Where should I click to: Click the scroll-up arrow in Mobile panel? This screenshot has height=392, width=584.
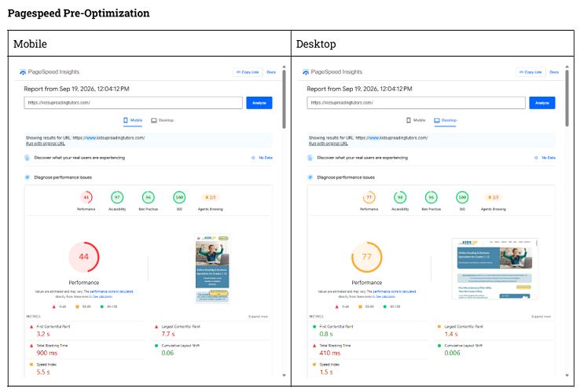[x=284, y=67]
